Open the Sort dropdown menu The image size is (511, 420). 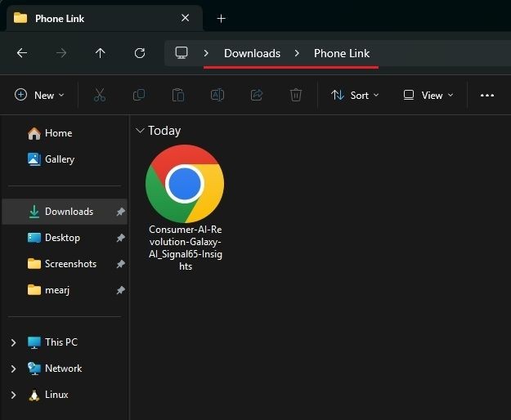355,95
